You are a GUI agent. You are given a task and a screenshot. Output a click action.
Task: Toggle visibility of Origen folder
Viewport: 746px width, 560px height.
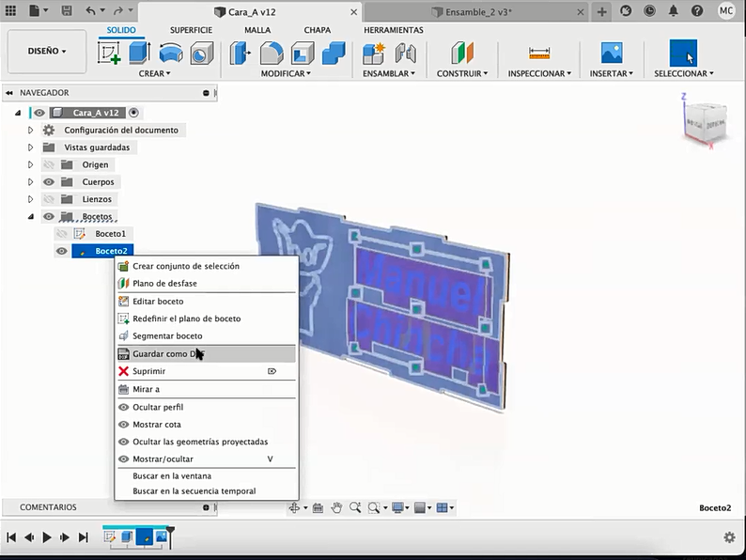pos(49,164)
